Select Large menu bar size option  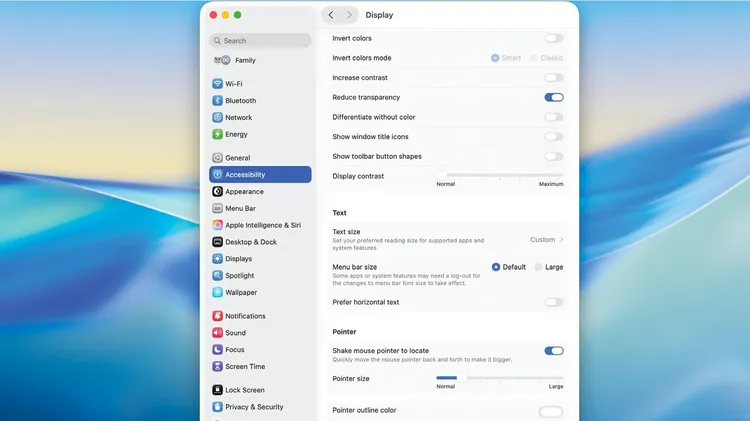coord(539,267)
